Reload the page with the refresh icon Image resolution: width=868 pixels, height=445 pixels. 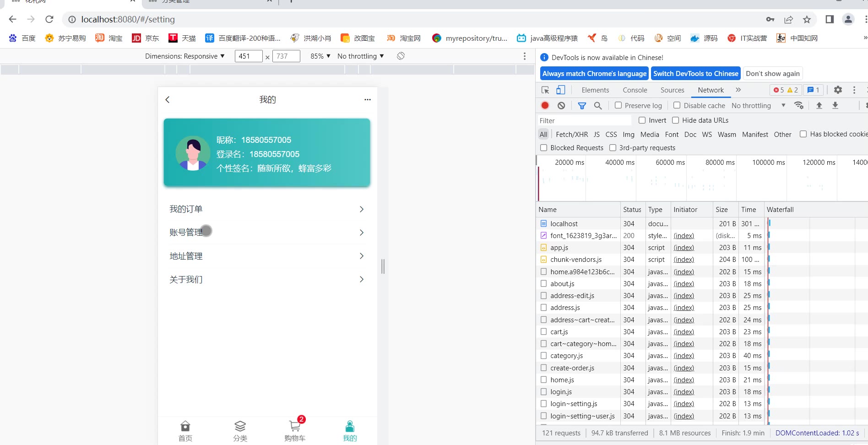tap(49, 19)
